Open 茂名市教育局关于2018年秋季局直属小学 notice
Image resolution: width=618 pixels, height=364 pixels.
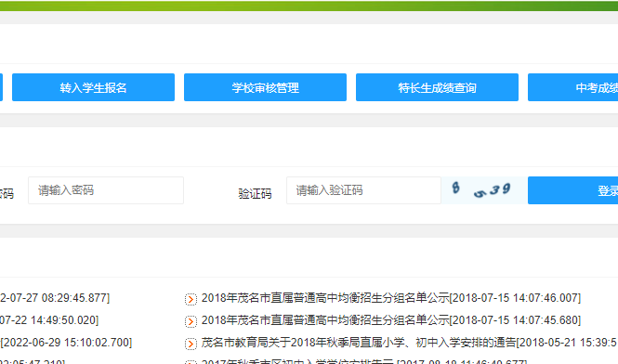click(x=410, y=343)
